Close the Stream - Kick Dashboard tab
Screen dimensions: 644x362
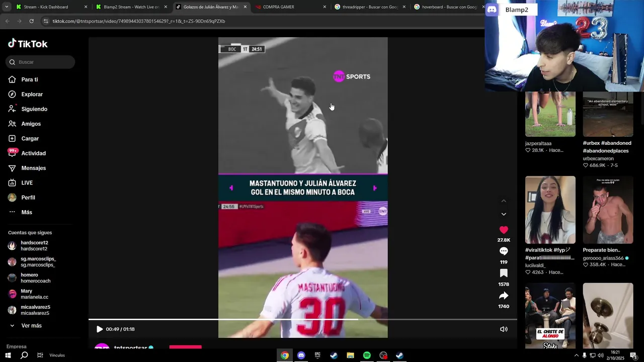click(x=86, y=7)
